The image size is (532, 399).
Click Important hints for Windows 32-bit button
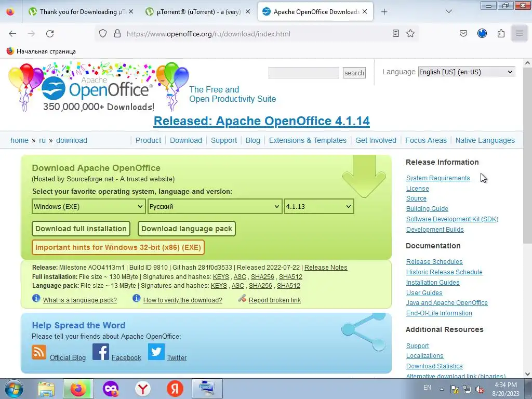tap(118, 247)
